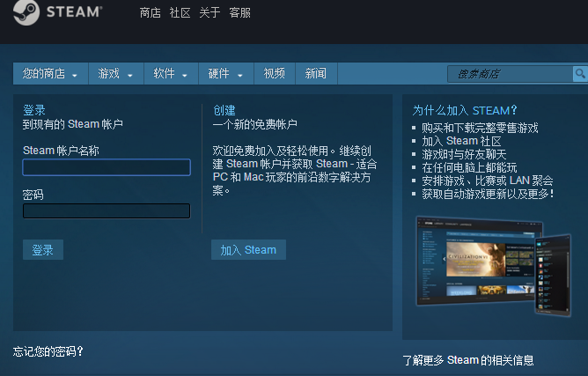Click the 创建 heading text
The height and width of the screenshot is (376, 588).
coord(224,110)
